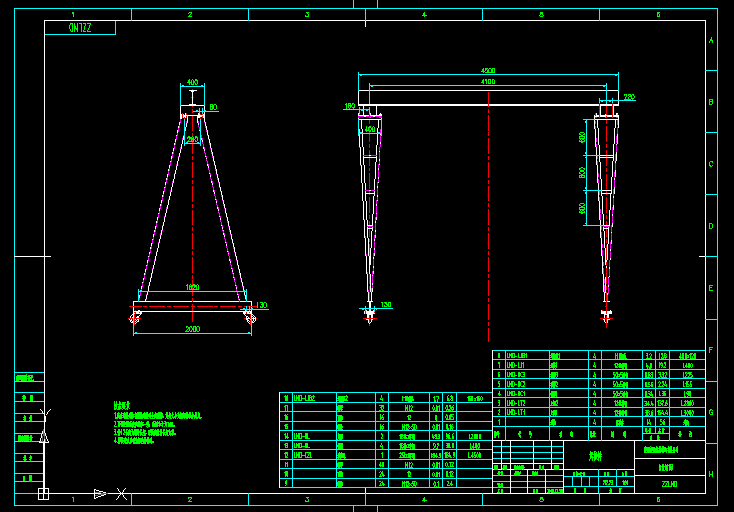
Task: Select the LHD-CZ1 row in the parts list
Action: coord(301,455)
